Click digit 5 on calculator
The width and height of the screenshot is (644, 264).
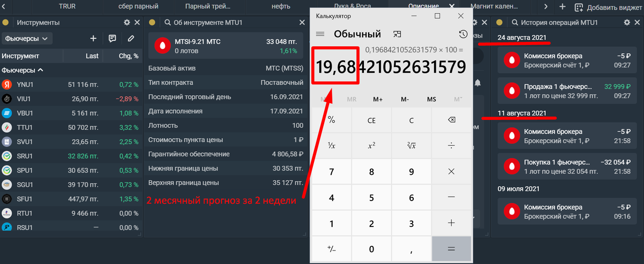click(x=371, y=197)
